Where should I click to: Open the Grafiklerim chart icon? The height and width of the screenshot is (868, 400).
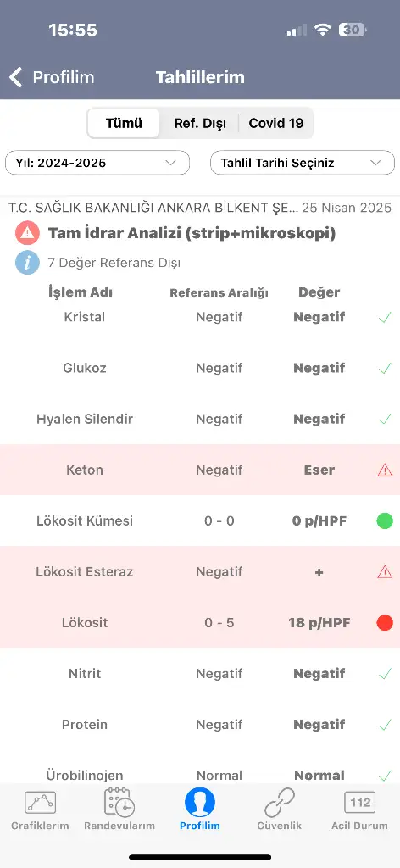point(40,803)
